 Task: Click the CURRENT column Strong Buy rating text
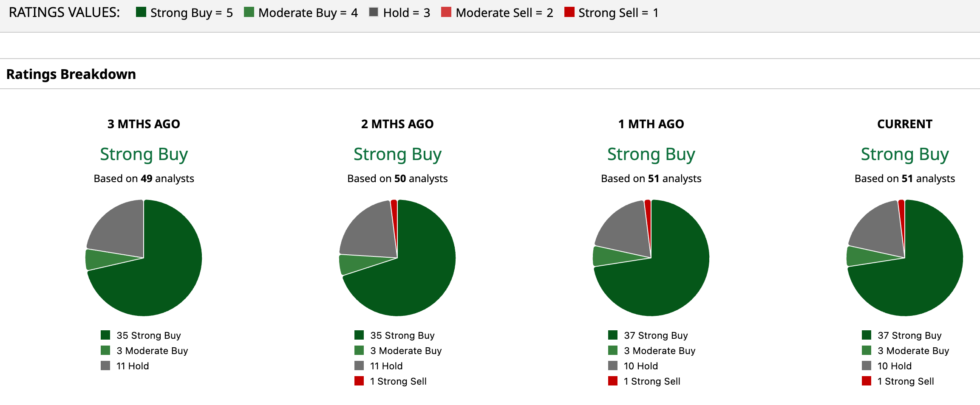[905, 154]
